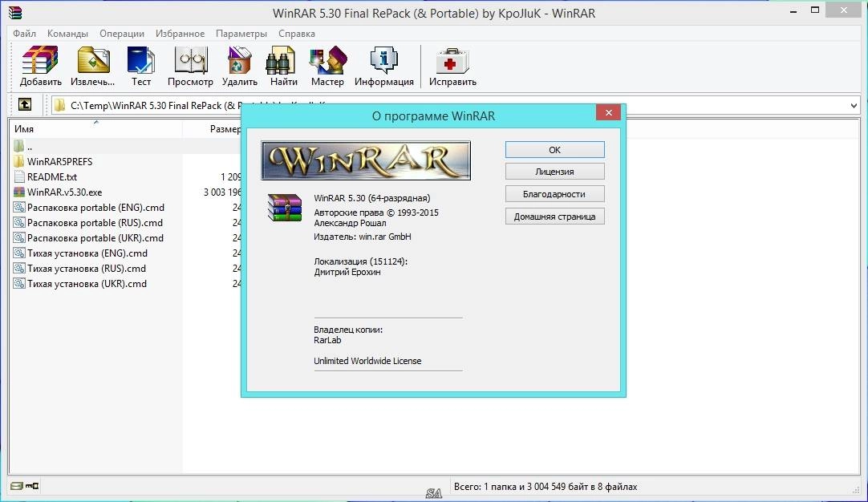868x502 pixels.
Task: Click the 'WinRAR 5.30 (64-разрядная)' version text
Action: click(x=372, y=198)
